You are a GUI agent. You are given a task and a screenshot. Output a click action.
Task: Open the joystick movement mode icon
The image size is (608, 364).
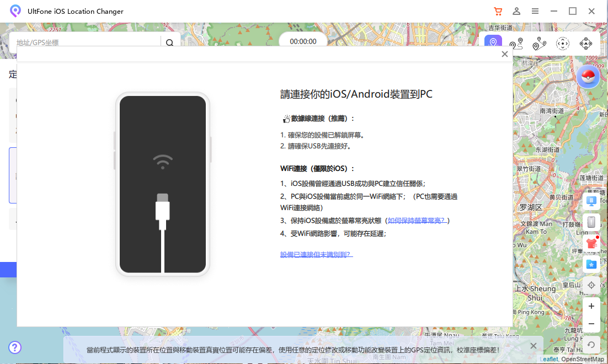(x=562, y=42)
